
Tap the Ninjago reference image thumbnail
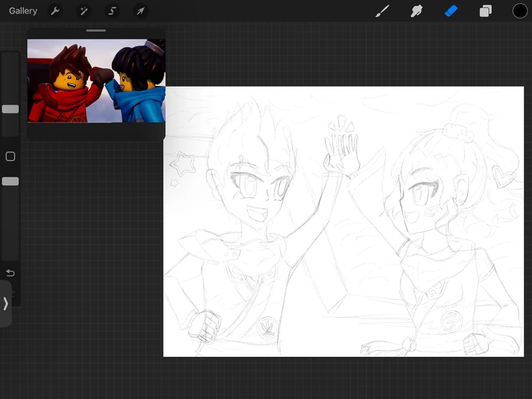tap(97, 81)
